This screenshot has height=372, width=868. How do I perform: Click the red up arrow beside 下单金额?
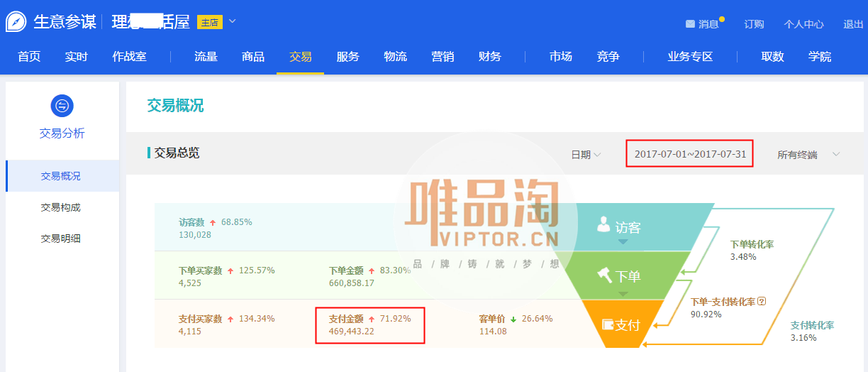(372, 270)
